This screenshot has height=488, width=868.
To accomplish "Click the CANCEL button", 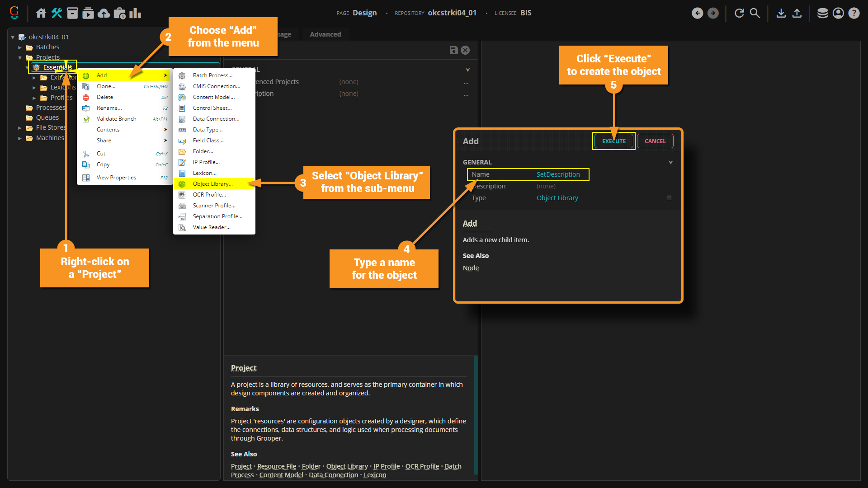I will 655,141.
